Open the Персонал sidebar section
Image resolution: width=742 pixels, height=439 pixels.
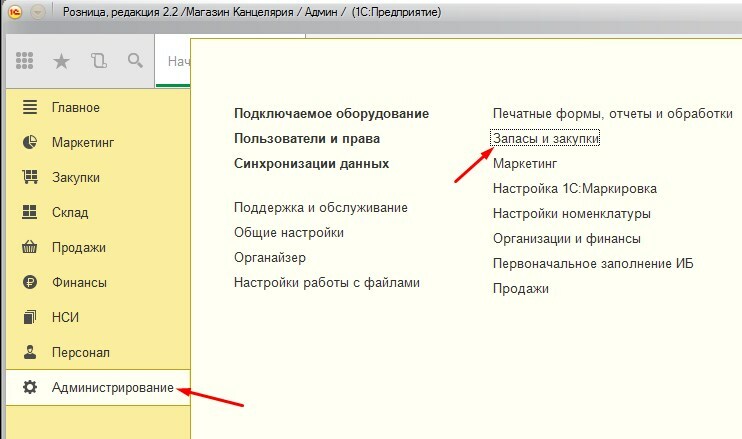(81, 352)
